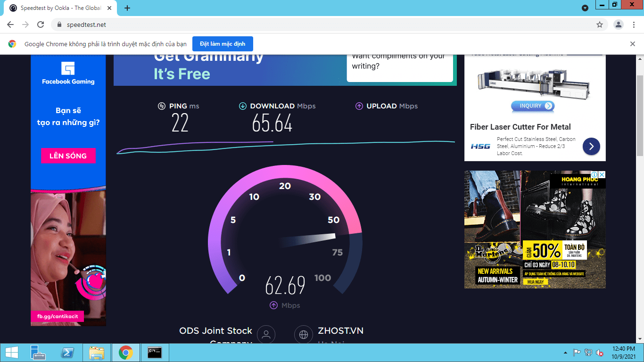Click the download result 65.64
This screenshot has width=644, height=362.
272,123
